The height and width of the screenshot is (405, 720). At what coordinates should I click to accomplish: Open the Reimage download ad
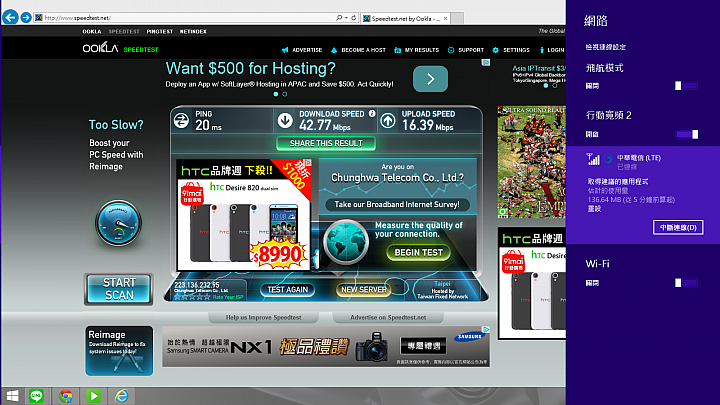[119, 351]
